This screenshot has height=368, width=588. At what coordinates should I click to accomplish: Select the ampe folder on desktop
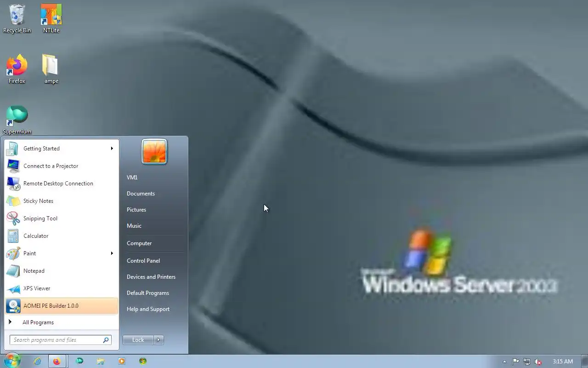(51, 69)
